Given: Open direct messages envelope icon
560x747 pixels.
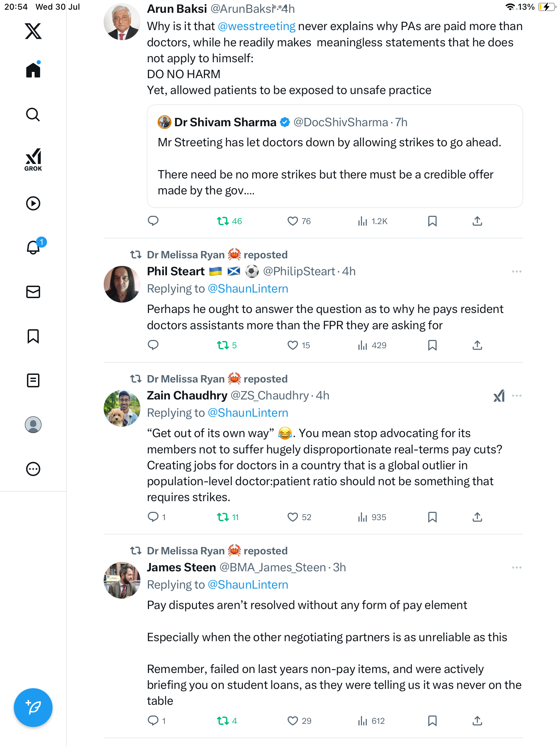Looking at the screenshot, I should pyautogui.click(x=33, y=292).
